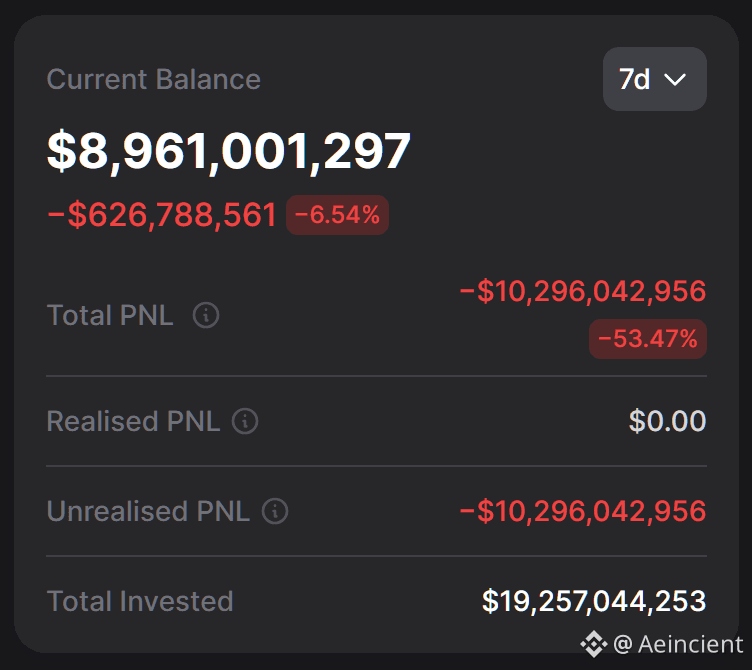Select the $0.00 realised PNL value
The height and width of the screenshot is (670, 752).
coord(668,421)
